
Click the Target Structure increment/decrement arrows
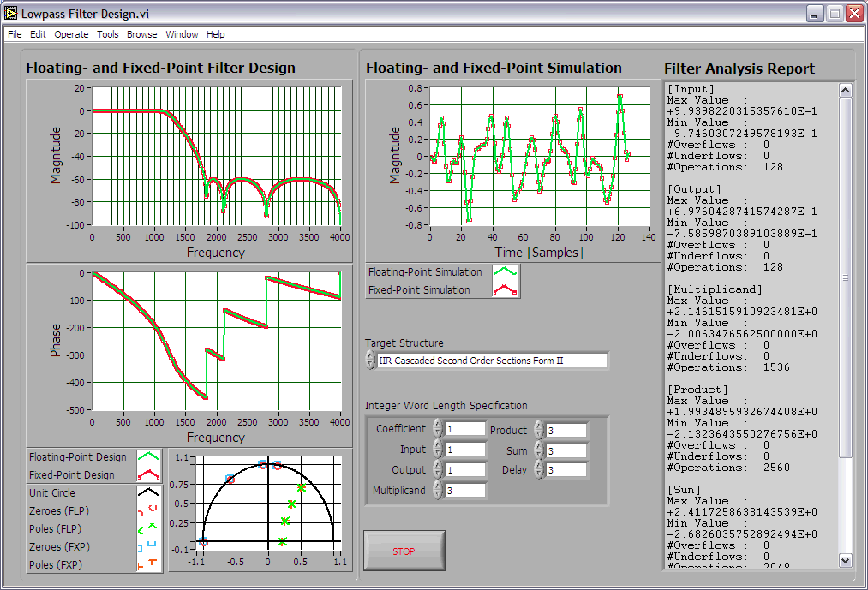(370, 361)
